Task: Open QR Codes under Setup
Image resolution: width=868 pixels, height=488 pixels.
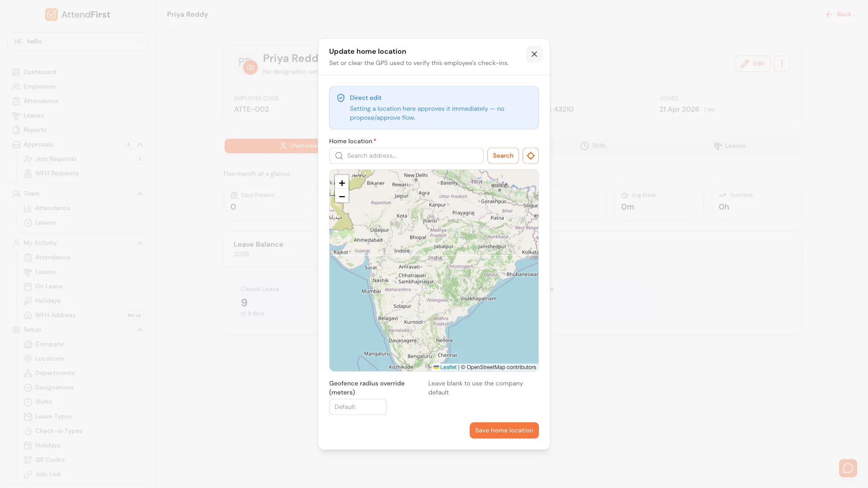Action: [50, 460]
